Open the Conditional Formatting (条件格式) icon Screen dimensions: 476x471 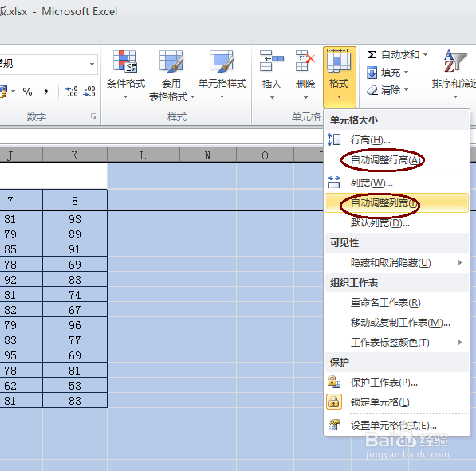tap(125, 61)
